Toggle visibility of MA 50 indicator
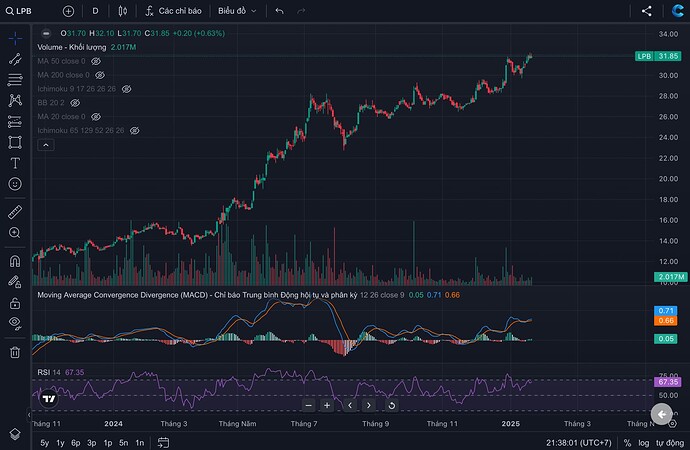Image resolution: width=690 pixels, height=450 pixels. [x=96, y=61]
